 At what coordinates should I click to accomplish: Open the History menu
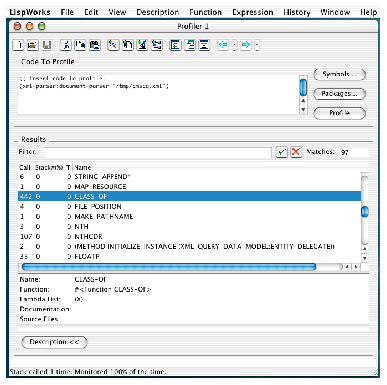(297, 12)
